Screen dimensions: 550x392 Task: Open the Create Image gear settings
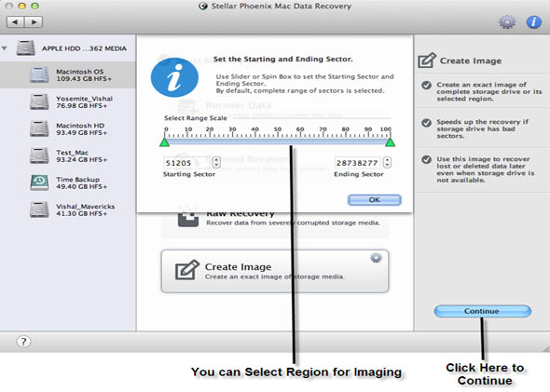click(x=376, y=258)
